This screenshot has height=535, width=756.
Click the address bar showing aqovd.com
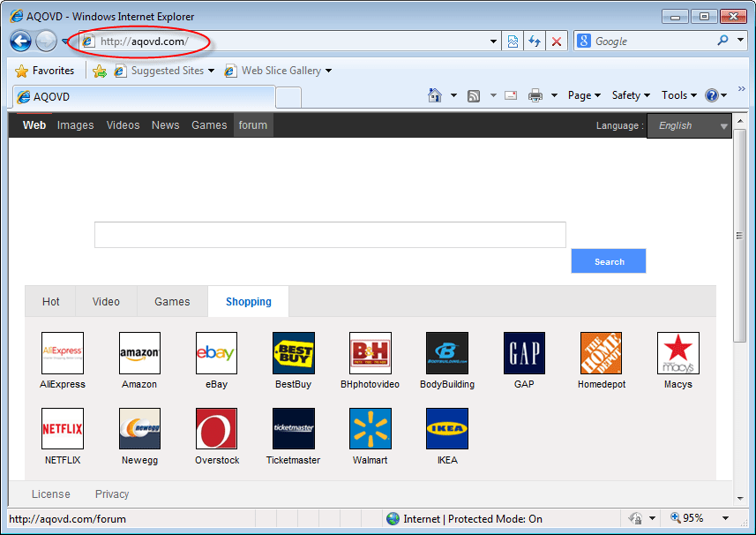pyautogui.click(x=289, y=41)
